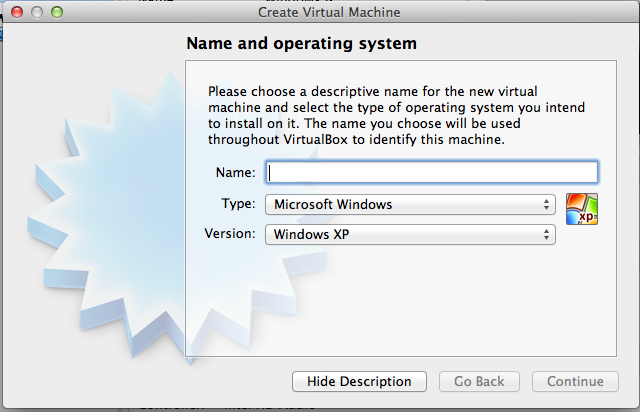Minimize the window using yellow button

tap(37, 12)
